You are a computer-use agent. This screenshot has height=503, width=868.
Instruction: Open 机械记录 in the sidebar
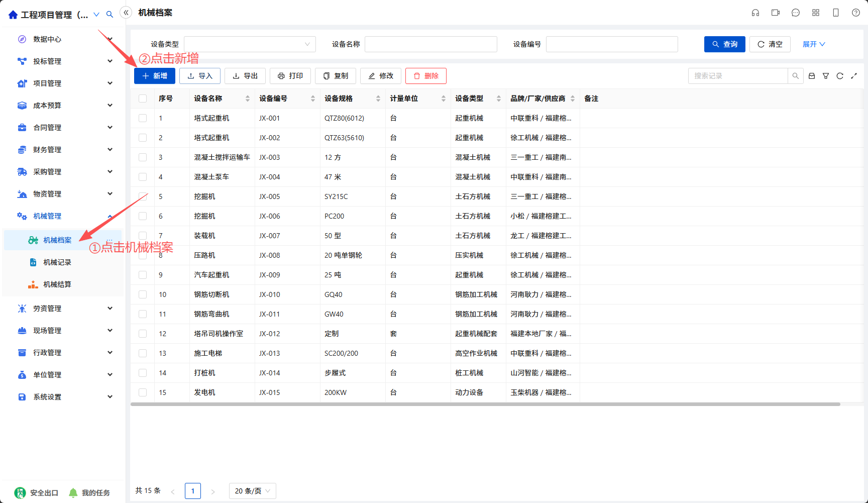click(57, 262)
